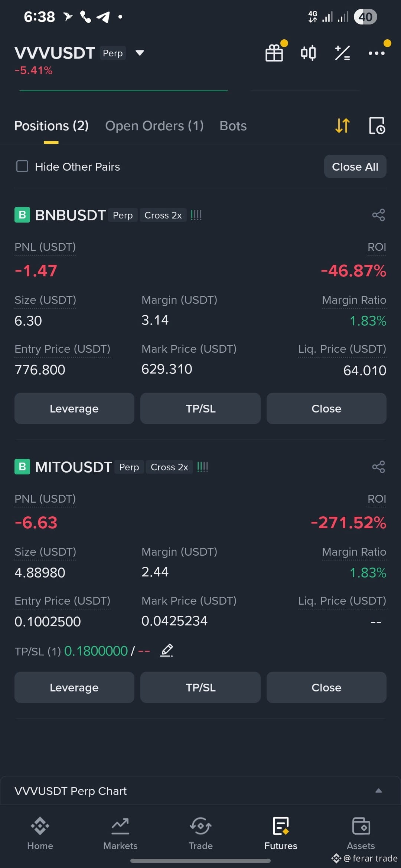Open the gift rewards icon
The width and height of the screenshot is (401, 868).
pos(274,53)
